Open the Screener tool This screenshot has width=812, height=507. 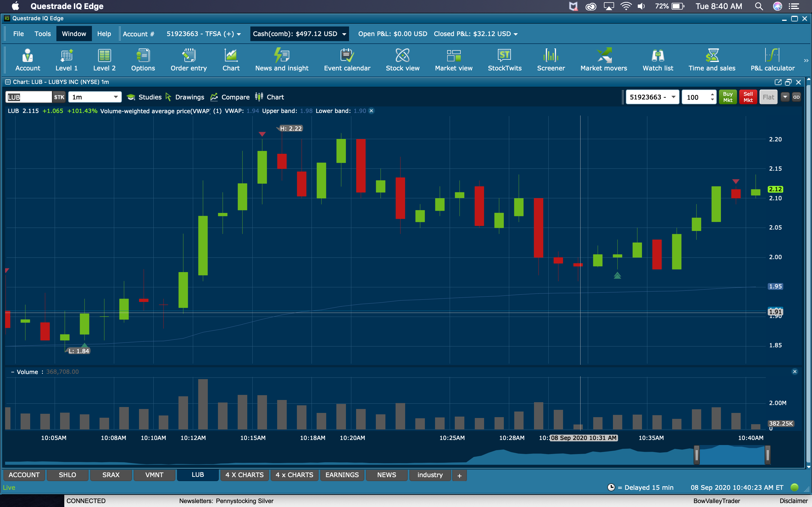(x=551, y=60)
